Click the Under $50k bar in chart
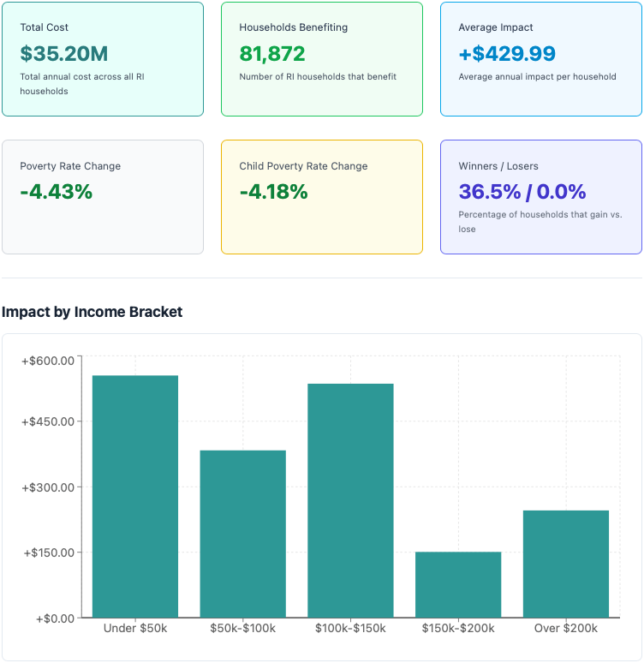Screen dimensions: 644x663 coord(135,496)
